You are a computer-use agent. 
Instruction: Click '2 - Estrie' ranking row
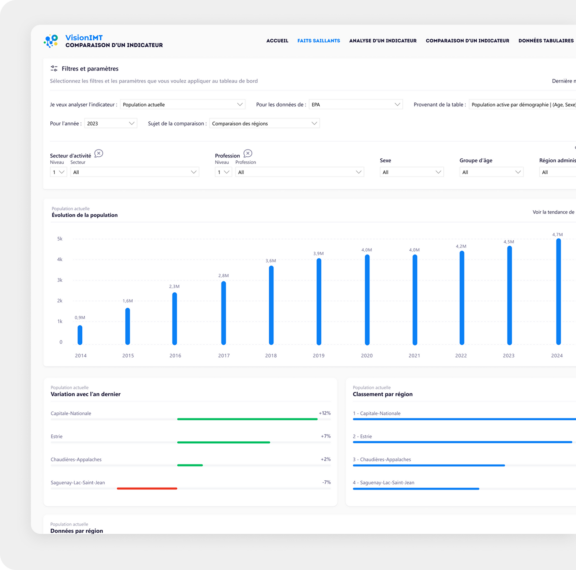click(464, 439)
